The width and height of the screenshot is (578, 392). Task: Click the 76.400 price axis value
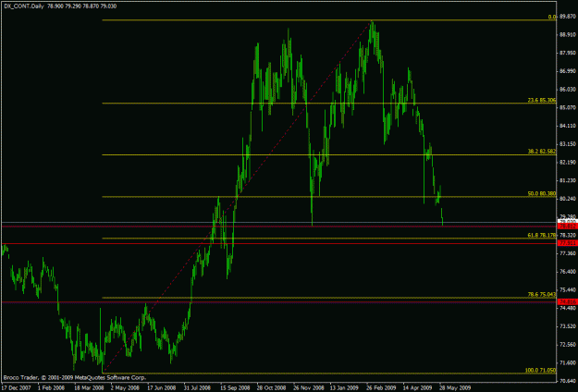click(x=568, y=272)
